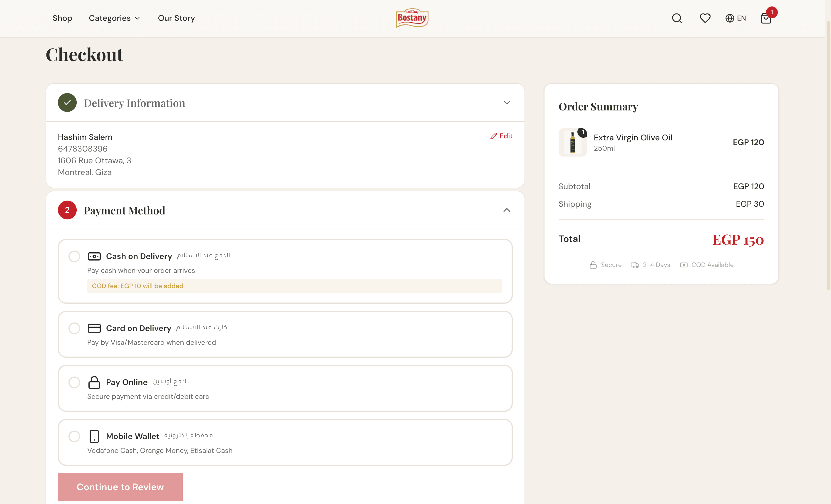Click the phone number 6478308396

83,149
